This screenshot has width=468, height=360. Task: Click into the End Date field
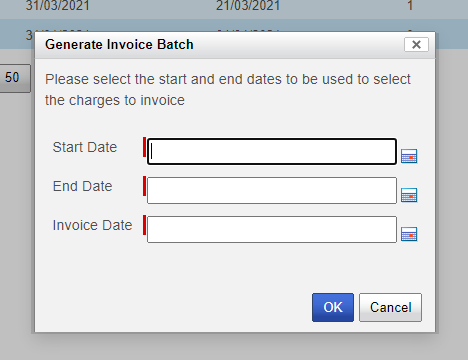tap(272, 190)
